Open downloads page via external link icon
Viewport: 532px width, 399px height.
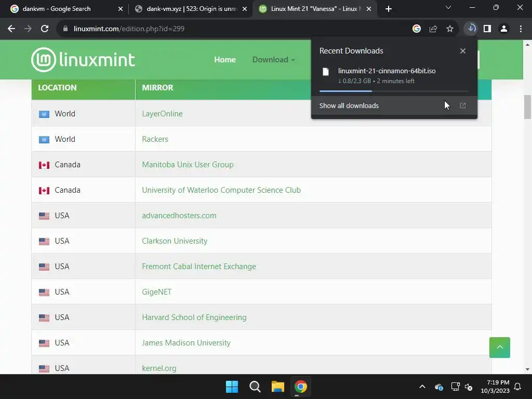(463, 105)
